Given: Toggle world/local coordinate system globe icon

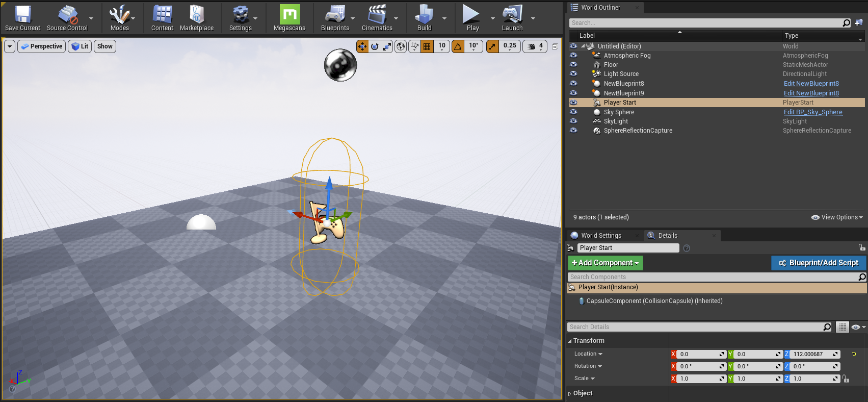Looking at the screenshot, I should pos(401,46).
